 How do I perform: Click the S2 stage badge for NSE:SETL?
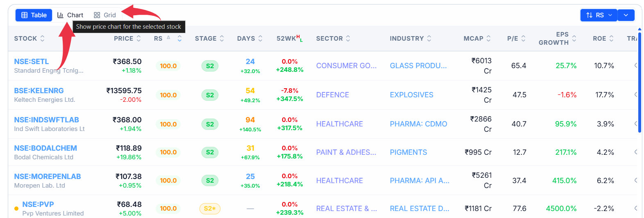(x=210, y=66)
